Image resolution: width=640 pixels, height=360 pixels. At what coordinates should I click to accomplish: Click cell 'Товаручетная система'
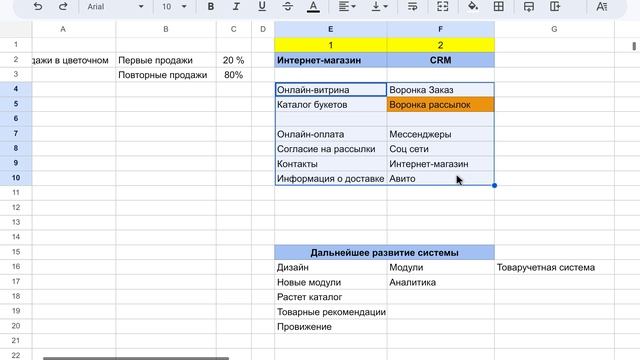(554, 267)
